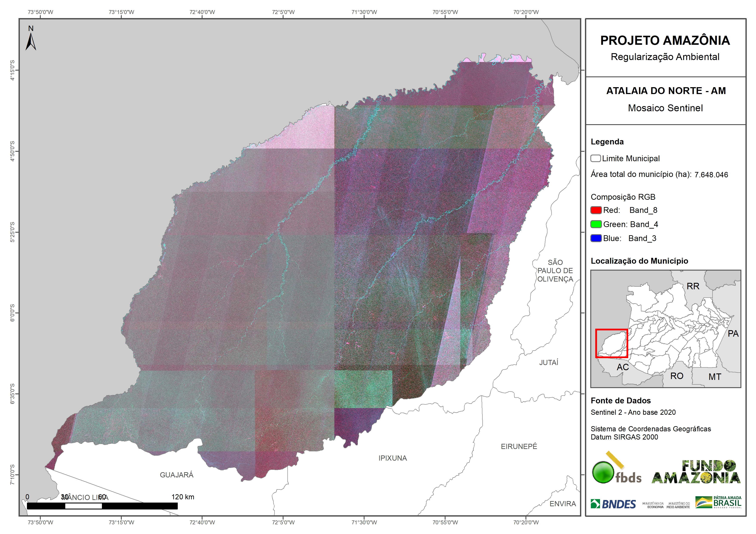Image resolution: width=756 pixels, height=534 pixels.
Task: Click the ATALAIA DO NORTE - AM heading
Action: [x=666, y=91]
